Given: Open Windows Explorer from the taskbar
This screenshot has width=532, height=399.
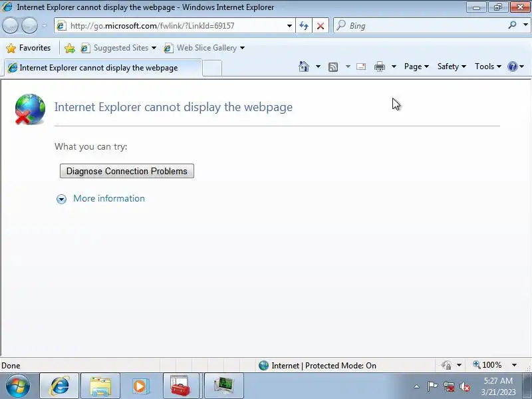Looking at the screenshot, I should pyautogui.click(x=100, y=386).
